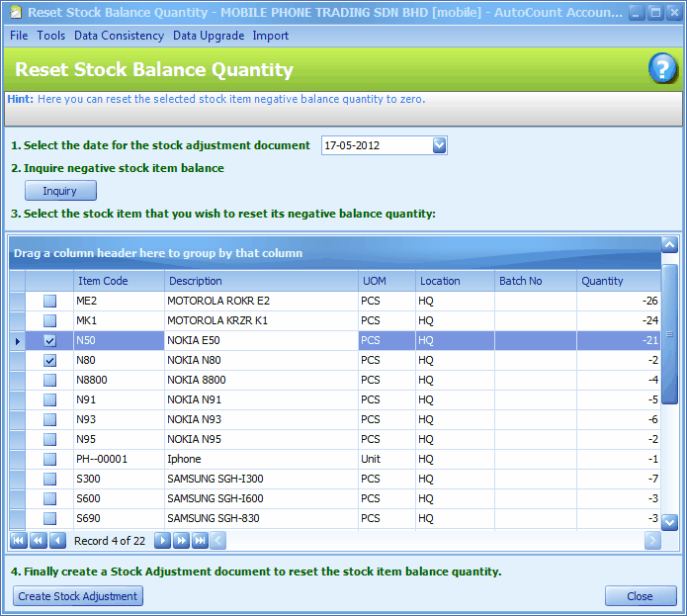Tick the checkbox for item S300

[50, 479]
